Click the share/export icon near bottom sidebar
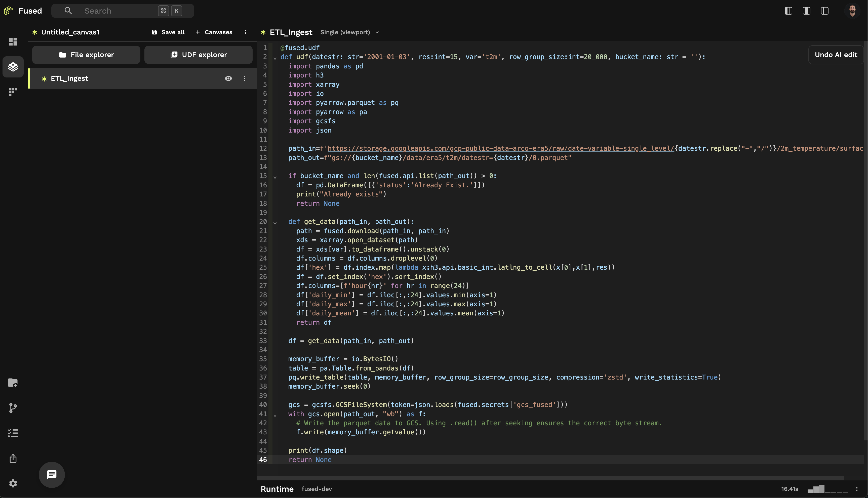868x498 pixels. click(13, 458)
